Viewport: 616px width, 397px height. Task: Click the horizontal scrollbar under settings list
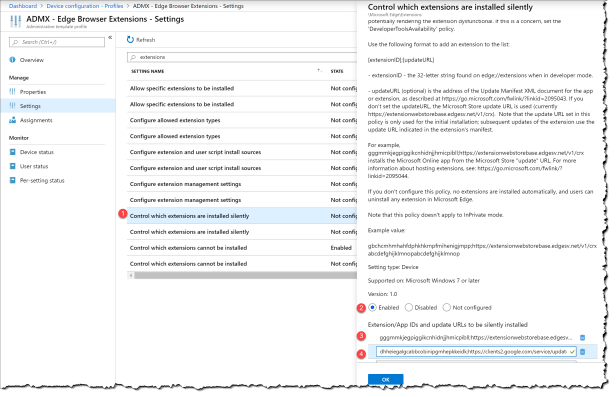(245, 275)
